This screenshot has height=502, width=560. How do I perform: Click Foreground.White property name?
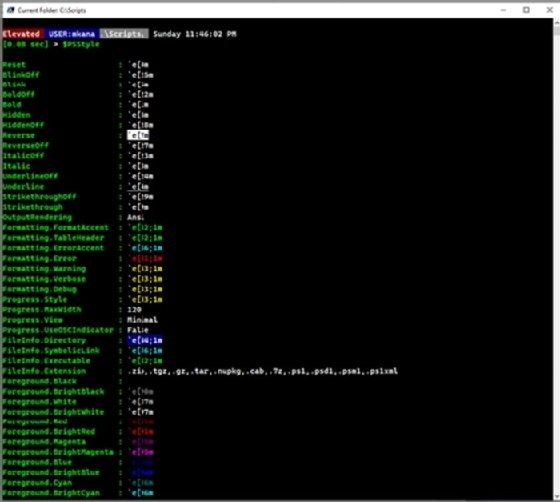point(39,402)
